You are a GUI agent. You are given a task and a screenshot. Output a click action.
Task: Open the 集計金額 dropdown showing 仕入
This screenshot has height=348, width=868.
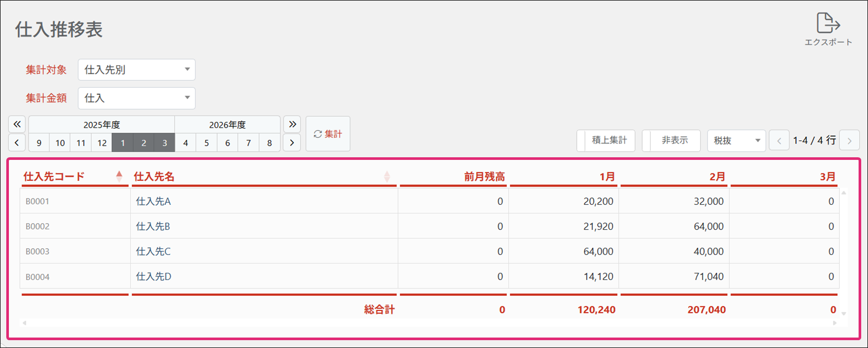136,98
